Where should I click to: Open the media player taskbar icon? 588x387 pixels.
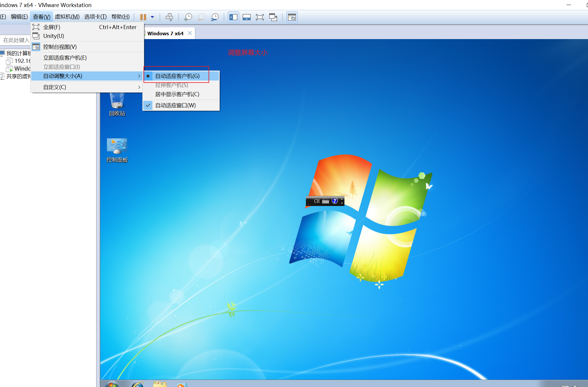181,385
